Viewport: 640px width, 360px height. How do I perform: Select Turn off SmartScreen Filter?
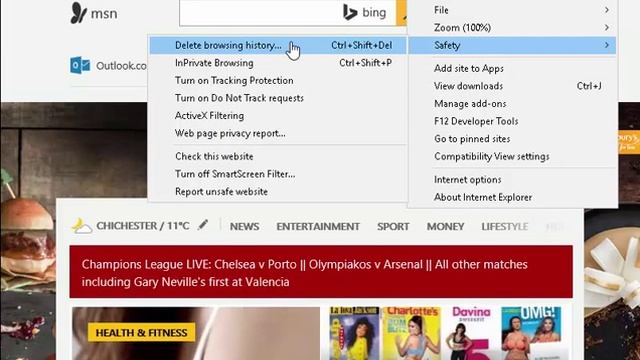pyautogui.click(x=278, y=174)
